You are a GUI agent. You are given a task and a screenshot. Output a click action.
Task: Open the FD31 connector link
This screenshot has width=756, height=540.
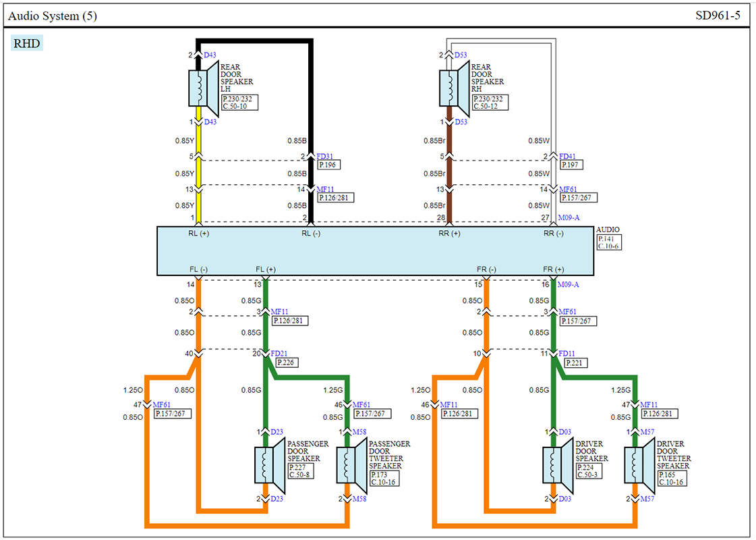click(324, 157)
